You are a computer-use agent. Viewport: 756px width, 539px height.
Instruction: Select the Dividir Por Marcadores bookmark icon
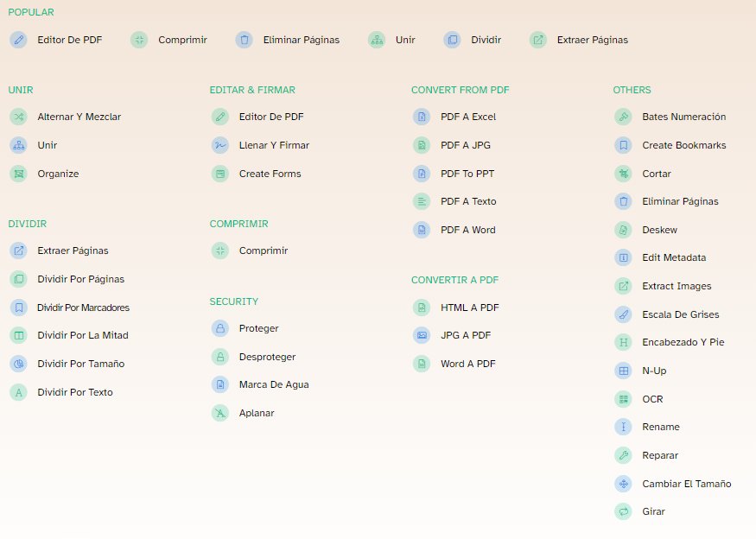click(x=18, y=308)
